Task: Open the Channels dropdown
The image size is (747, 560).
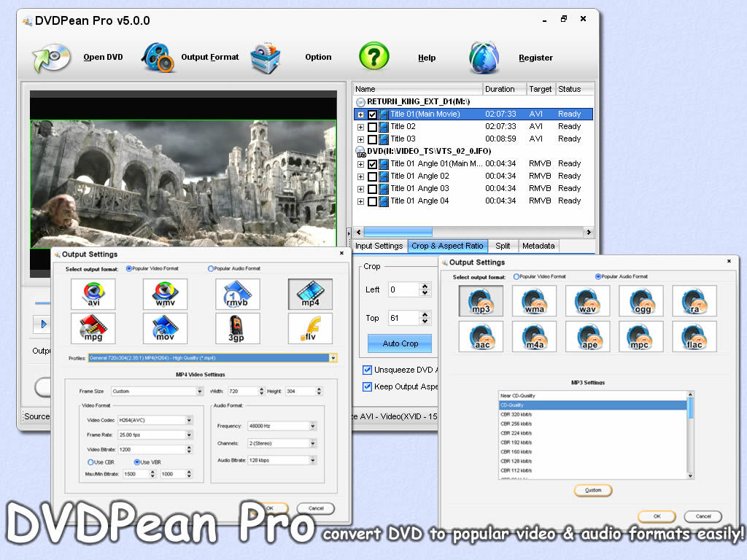Action: pyautogui.click(x=313, y=443)
